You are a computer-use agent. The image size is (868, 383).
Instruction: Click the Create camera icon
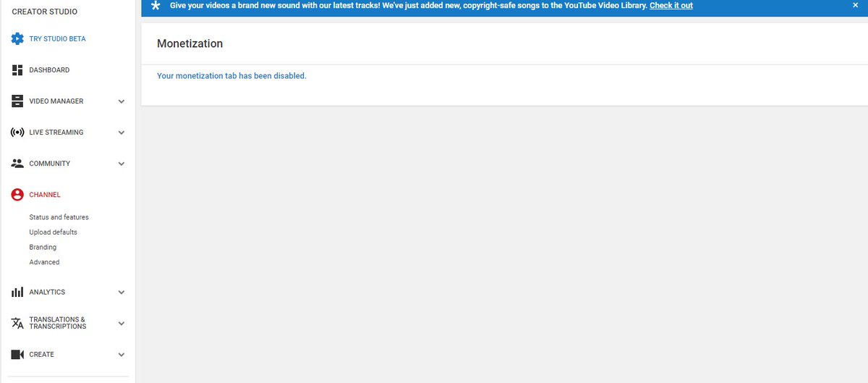tap(17, 355)
